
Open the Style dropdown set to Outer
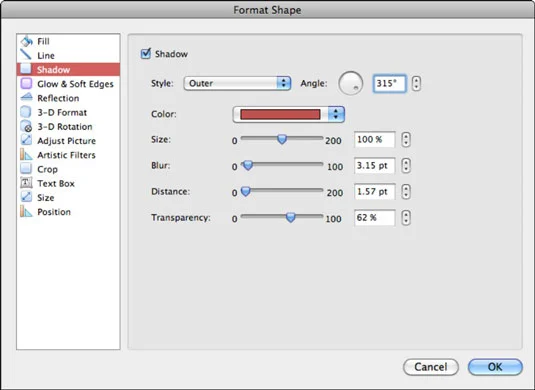point(237,83)
